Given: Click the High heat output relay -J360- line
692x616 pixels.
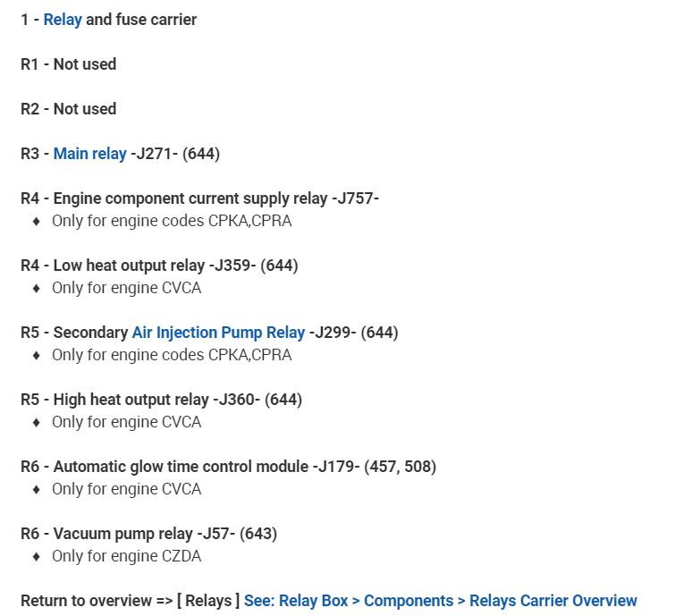Looking at the screenshot, I should [x=161, y=400].
